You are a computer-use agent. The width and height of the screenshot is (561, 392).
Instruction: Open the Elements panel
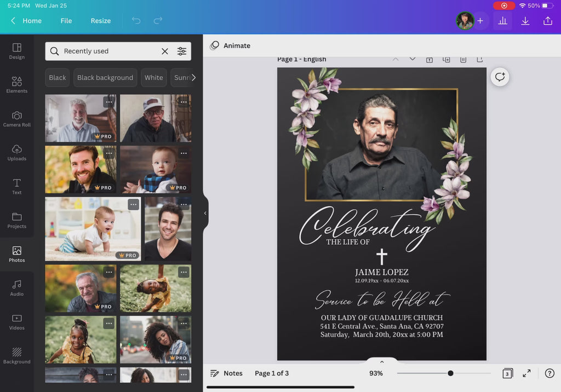(17, 85)
